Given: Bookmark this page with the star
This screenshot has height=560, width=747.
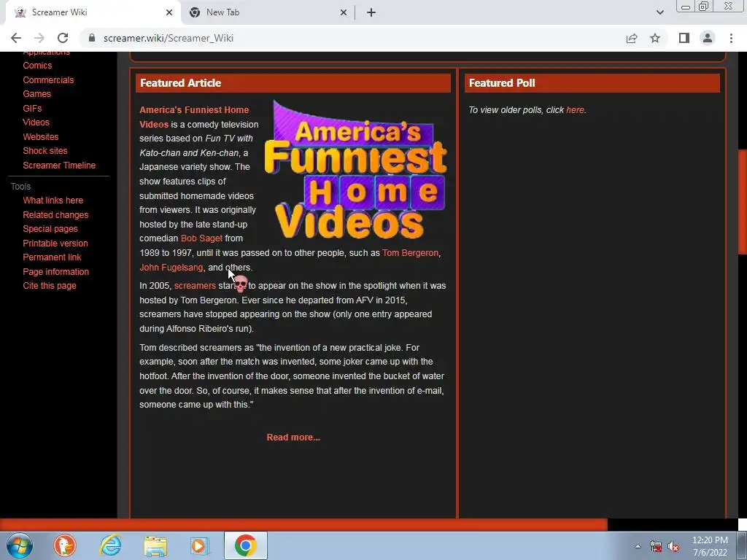Looking at the screenshot, I should pyautogui.click(x=655, y=38).
